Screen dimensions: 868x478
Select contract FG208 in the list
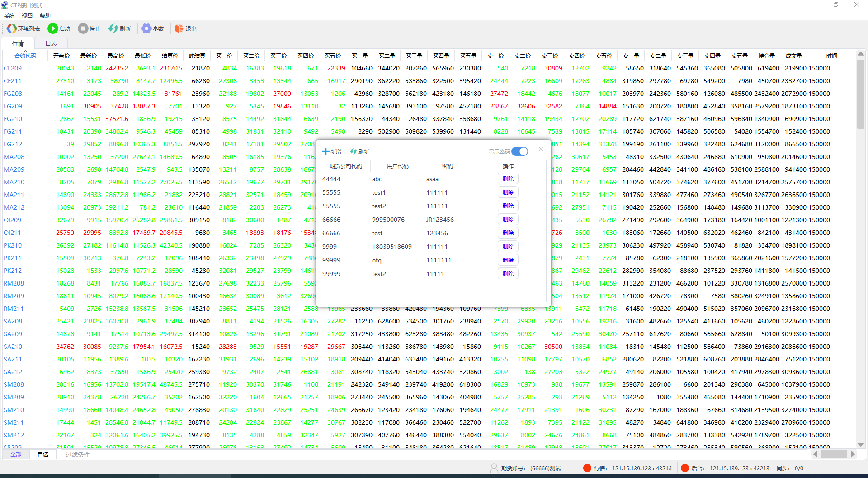click(x=13, y=94)
